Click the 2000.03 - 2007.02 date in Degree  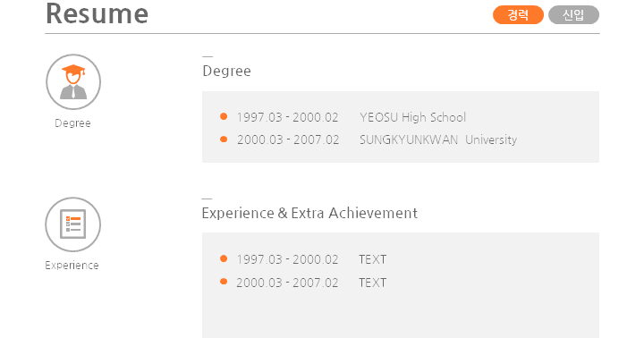(x=288, y=140)
